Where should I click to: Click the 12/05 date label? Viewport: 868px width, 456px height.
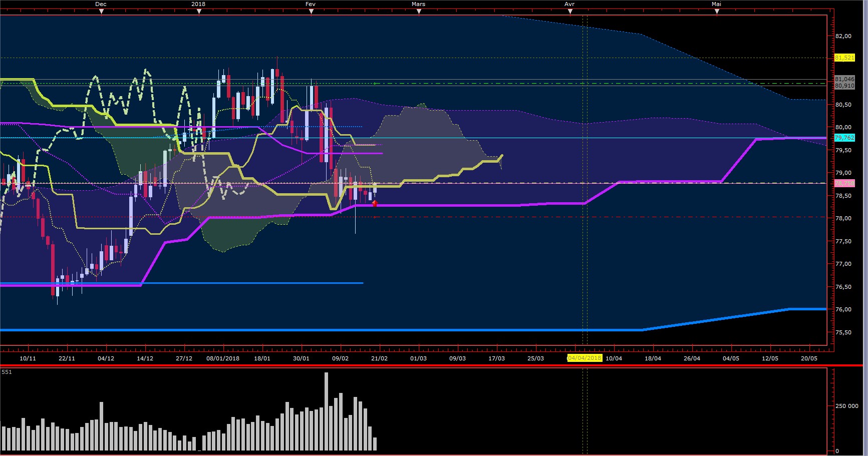[x=770, y=358]
